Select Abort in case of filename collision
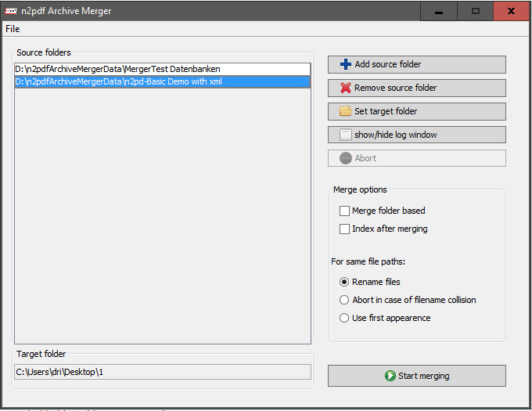Image resolution: width=532 pixels, height=411 pixels. [x=344, y=300]
